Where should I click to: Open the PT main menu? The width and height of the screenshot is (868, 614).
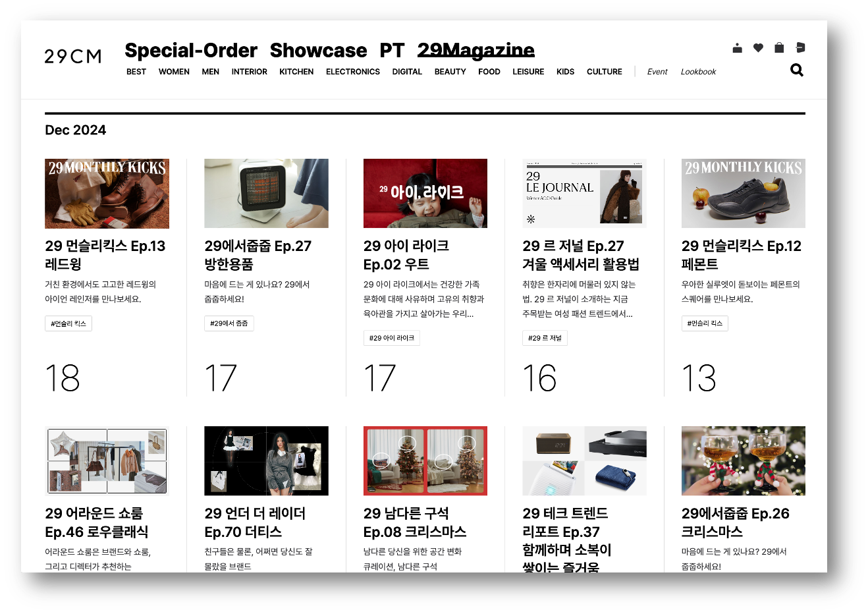click(x=392, y=50)
